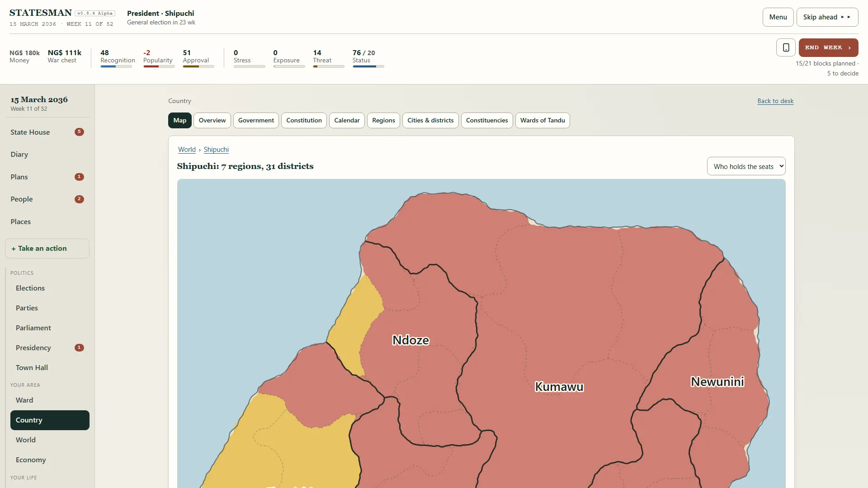Click the Status meter bar
The width and height of the screenshot is (868, 488).
pos(368,66)
